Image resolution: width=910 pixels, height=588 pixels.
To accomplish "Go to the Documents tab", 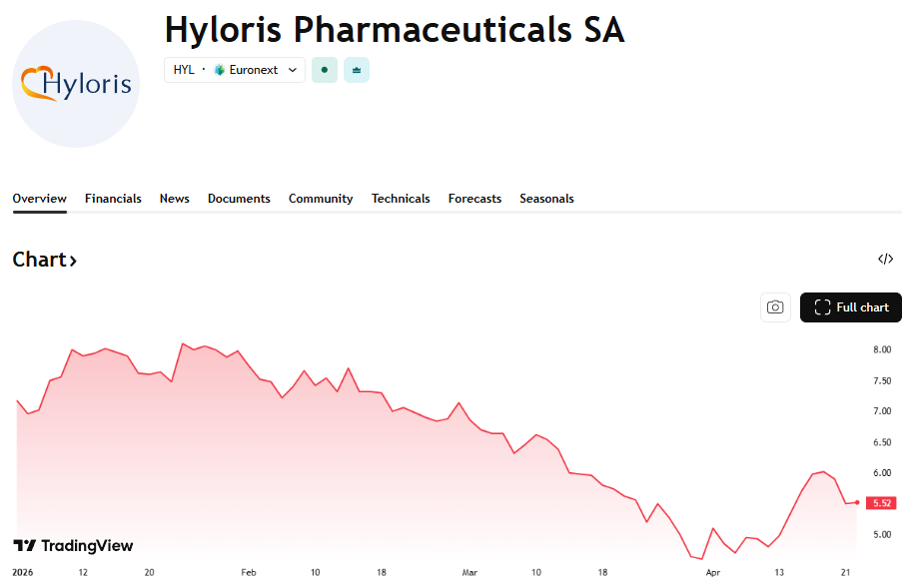I will pyautogui.click(x=239, y=199).
